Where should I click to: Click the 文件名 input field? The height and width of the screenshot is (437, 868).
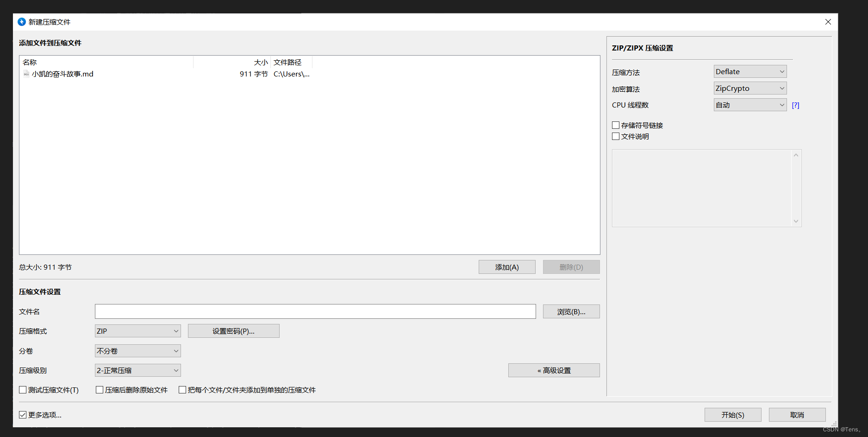click(315, 311)
